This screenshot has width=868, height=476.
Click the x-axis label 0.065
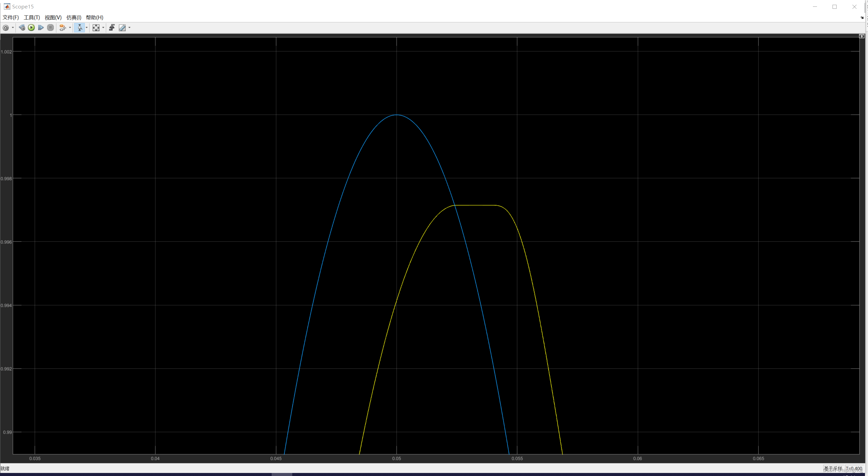click(x=758, y=459)
